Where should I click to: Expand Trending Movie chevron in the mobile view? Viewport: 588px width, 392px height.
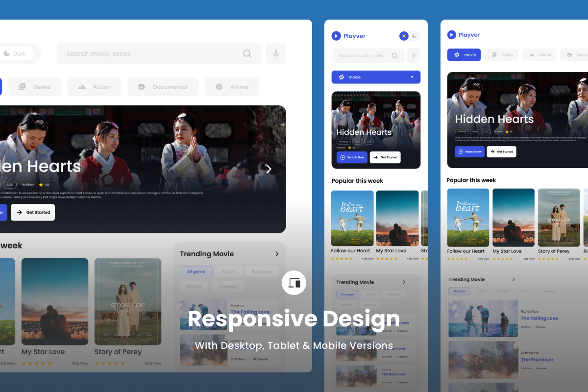404,282
